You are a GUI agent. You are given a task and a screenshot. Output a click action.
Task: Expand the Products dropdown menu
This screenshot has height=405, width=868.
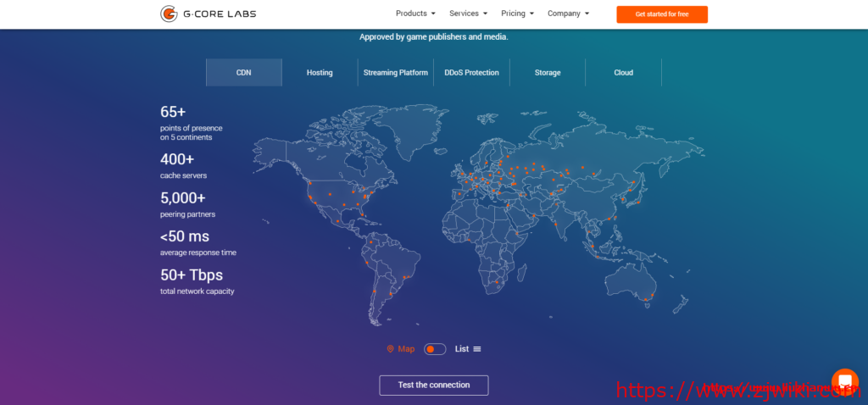[x=415, y=14]
